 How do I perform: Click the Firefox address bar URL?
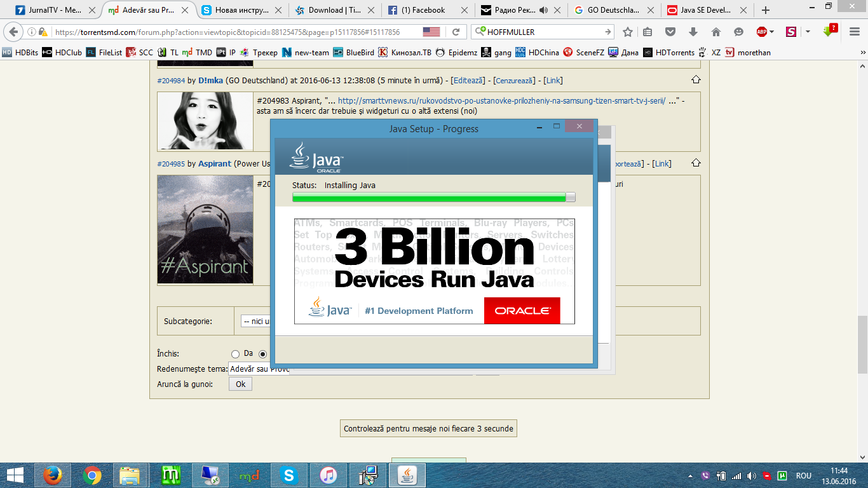[227, 32]
